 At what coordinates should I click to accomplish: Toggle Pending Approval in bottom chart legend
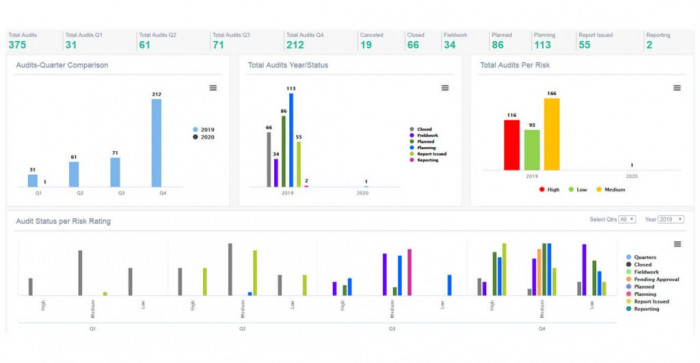pyautogui.click(x=652, y=279)
